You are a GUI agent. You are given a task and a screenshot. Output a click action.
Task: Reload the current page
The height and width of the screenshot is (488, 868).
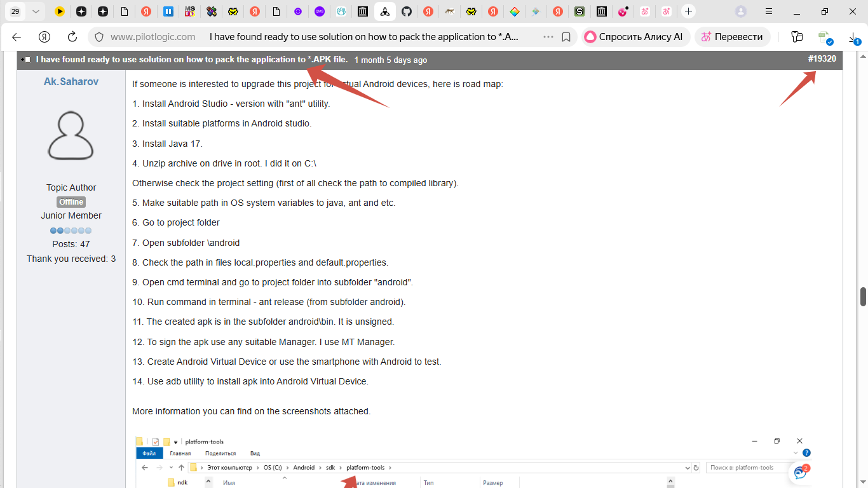pos(72,37)
